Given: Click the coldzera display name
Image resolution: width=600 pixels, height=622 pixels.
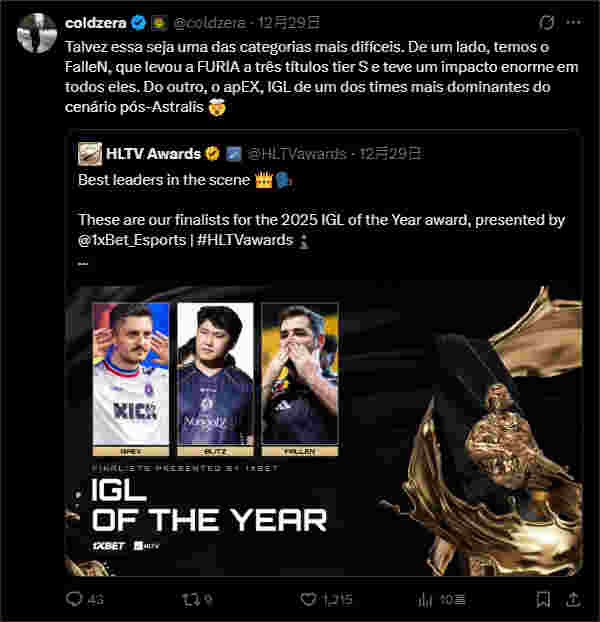Looking at the screenshot, I should tap(96, 23).
